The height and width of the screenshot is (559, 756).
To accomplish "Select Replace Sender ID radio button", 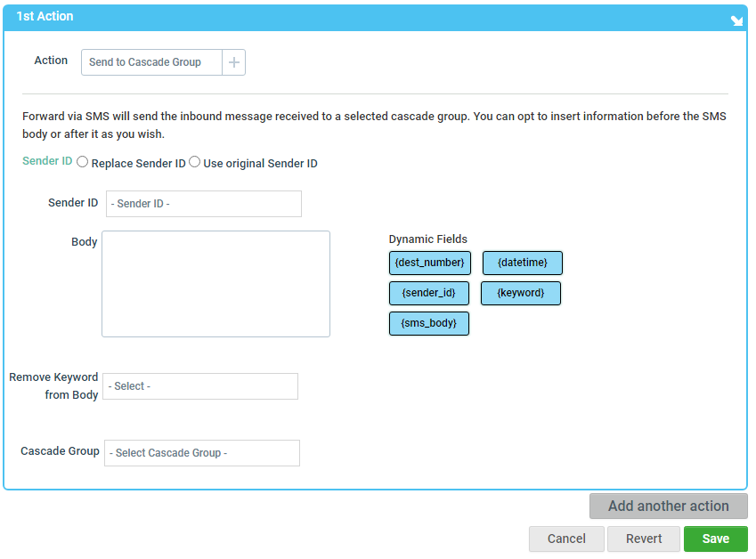I will point(83,162).
